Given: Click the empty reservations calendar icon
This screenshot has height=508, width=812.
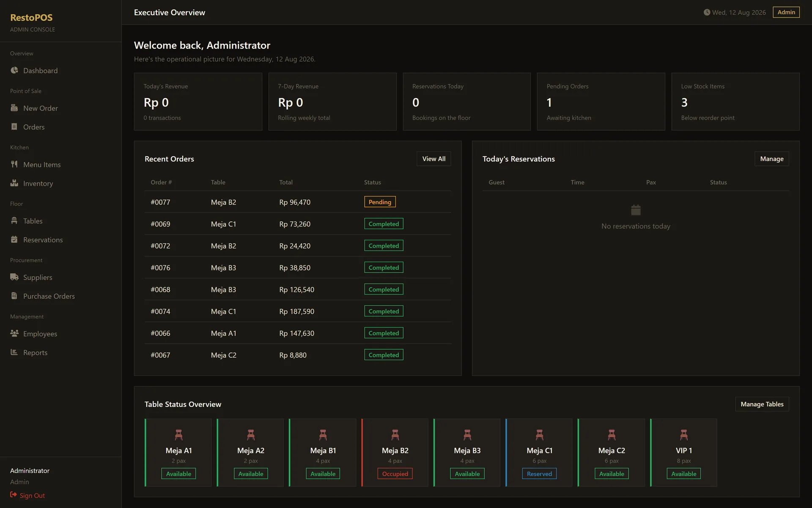Looking at the screenshot, I should (636, 210).
